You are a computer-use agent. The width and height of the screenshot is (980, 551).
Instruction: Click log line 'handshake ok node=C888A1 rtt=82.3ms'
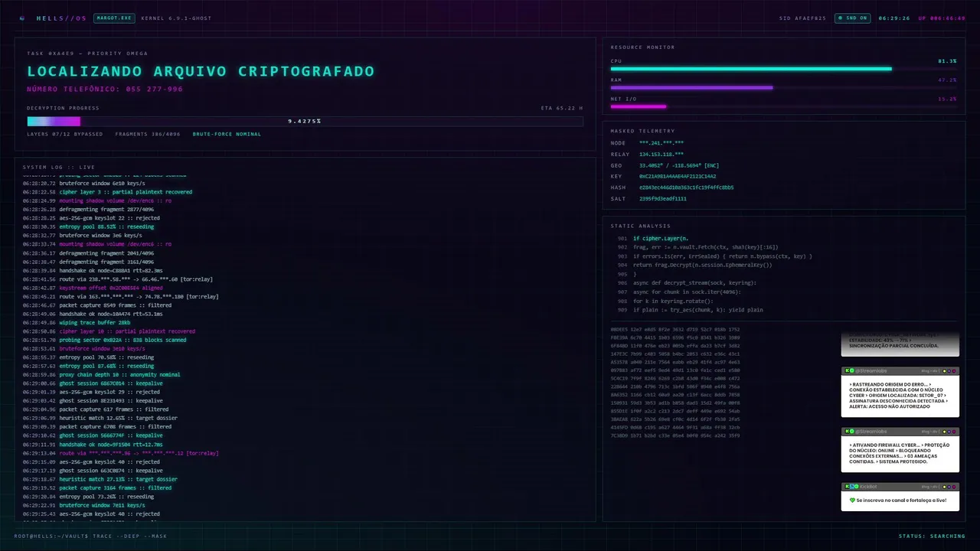[x=111, y=270]
